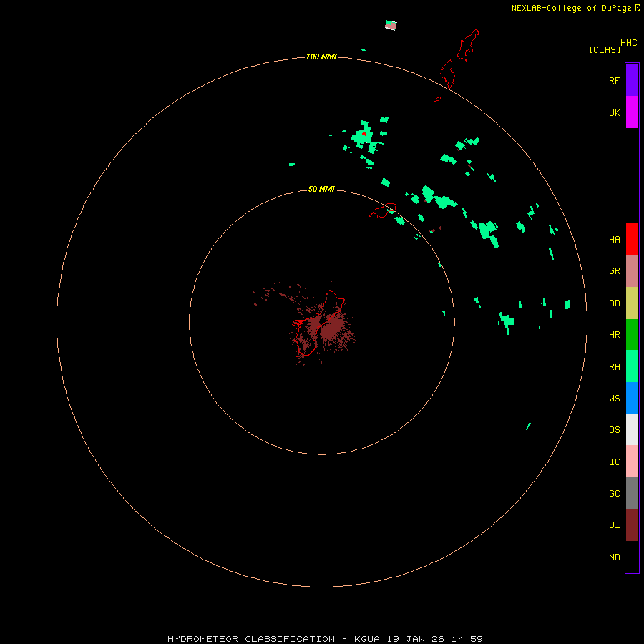This screenshot has width=644, height=644.
Task: Select the IC light pink legend swatch
Action: pos(632,462)
